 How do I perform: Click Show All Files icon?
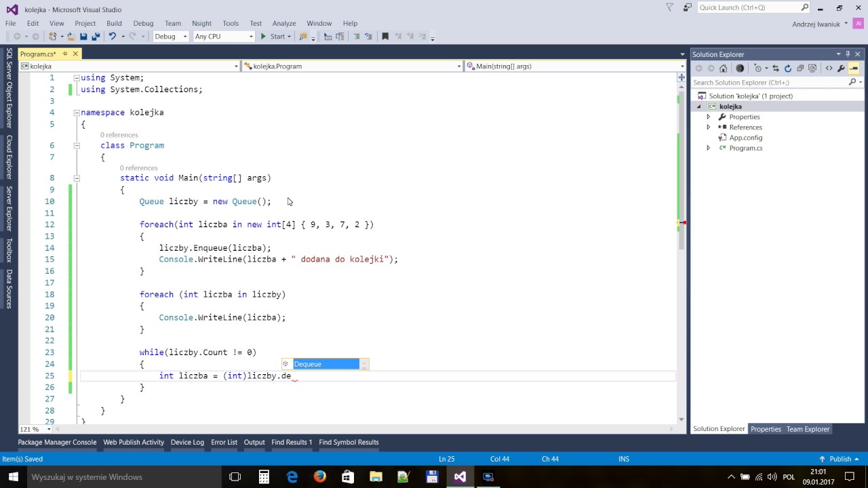(x=812, y=68)
